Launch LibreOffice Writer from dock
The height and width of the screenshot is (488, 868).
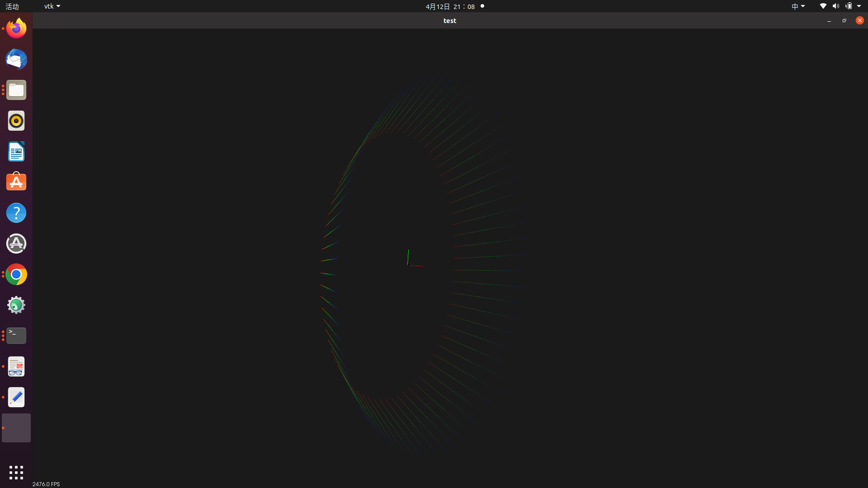16,151
